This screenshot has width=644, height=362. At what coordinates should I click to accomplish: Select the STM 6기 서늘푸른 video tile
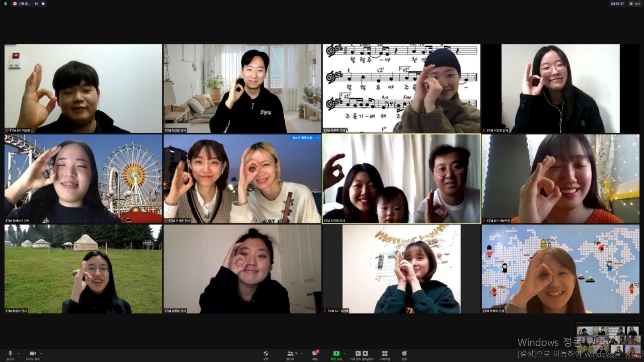point(561,179)
